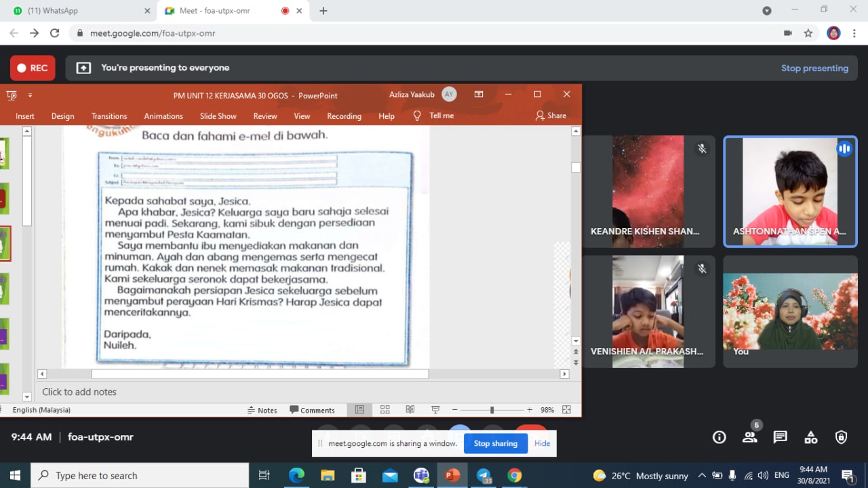Open the Meet activities panel

click(810, 437)
